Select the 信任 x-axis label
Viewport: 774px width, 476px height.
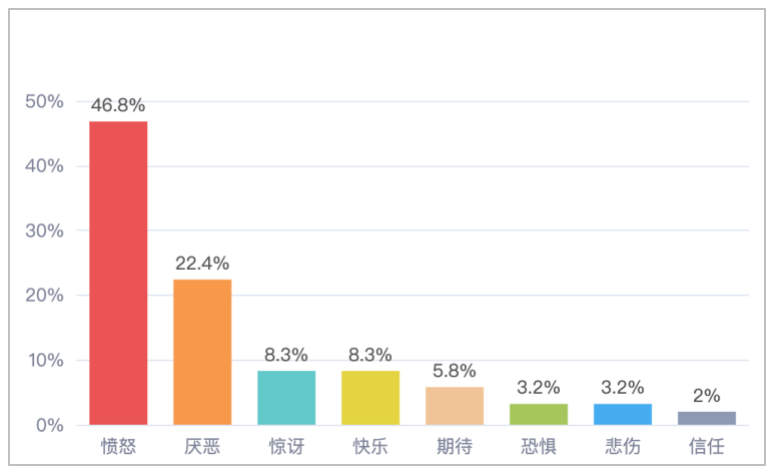tap(706, 445)
